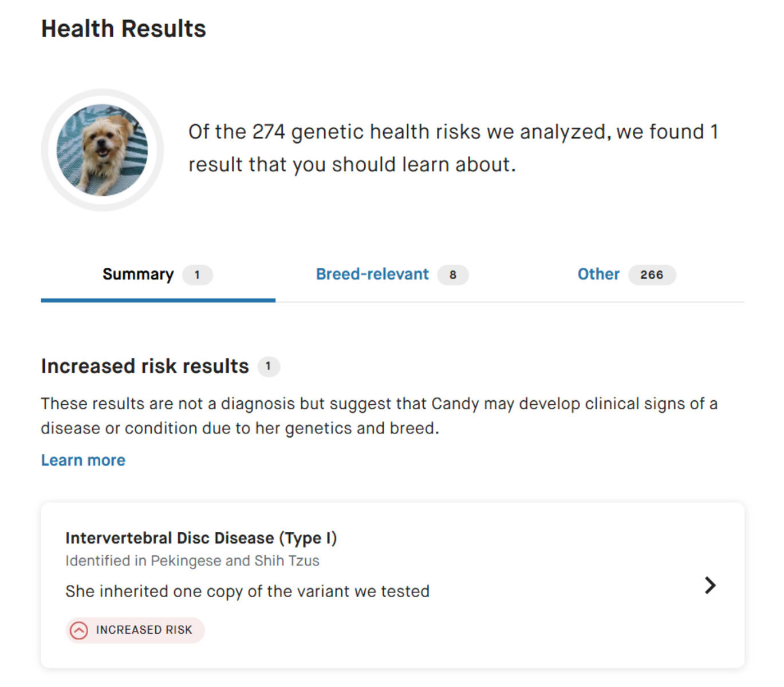Select the Summary tab
The image size is (784, 687).
(137, 274)
